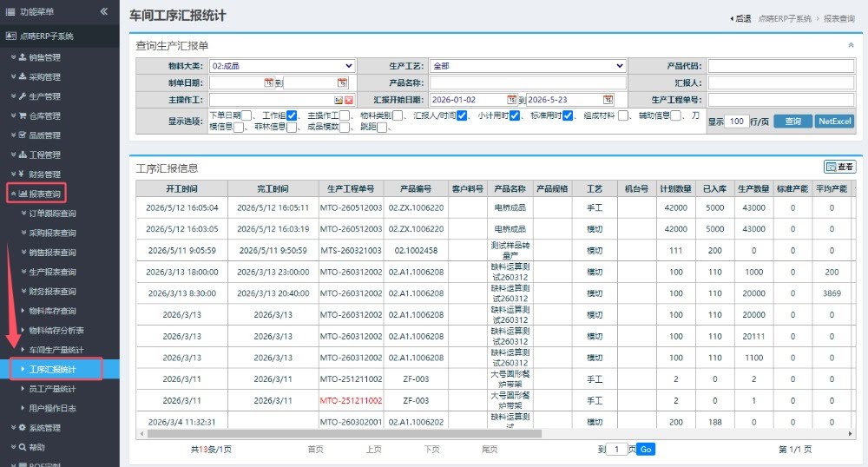
Task: Open 用户操作日志 item
Action: point(52,408)
